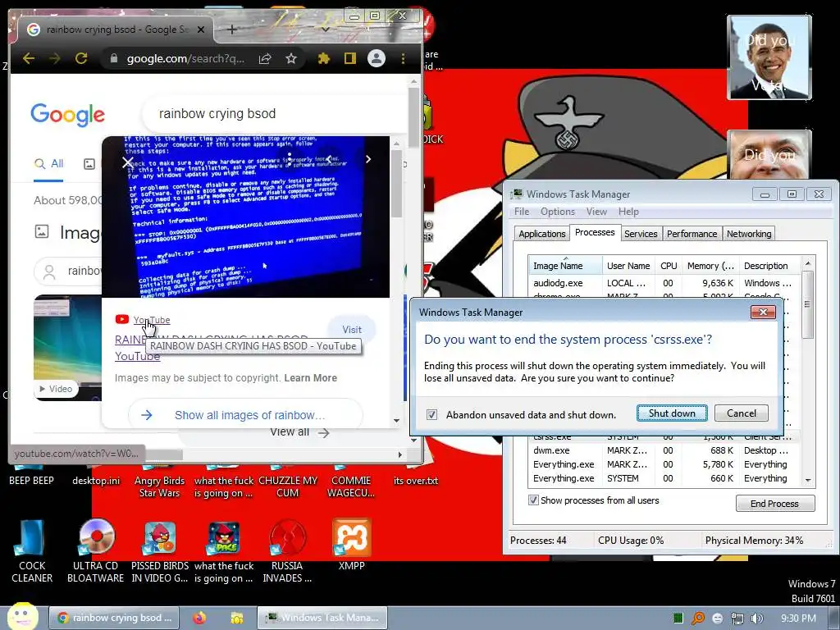
Task: Open the Chrome profile avatar
Action: pyautogui.click(x=377, y=58)
